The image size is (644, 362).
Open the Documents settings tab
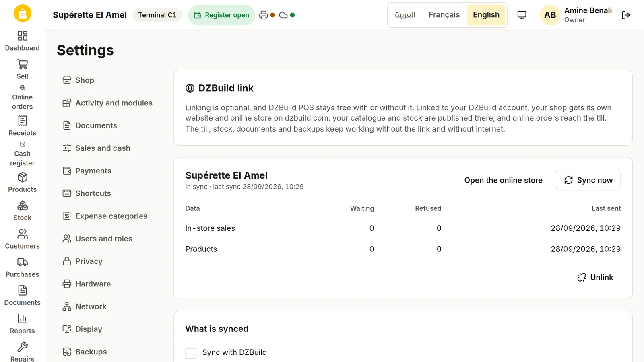pyautogui.click(x=109, y=125)
